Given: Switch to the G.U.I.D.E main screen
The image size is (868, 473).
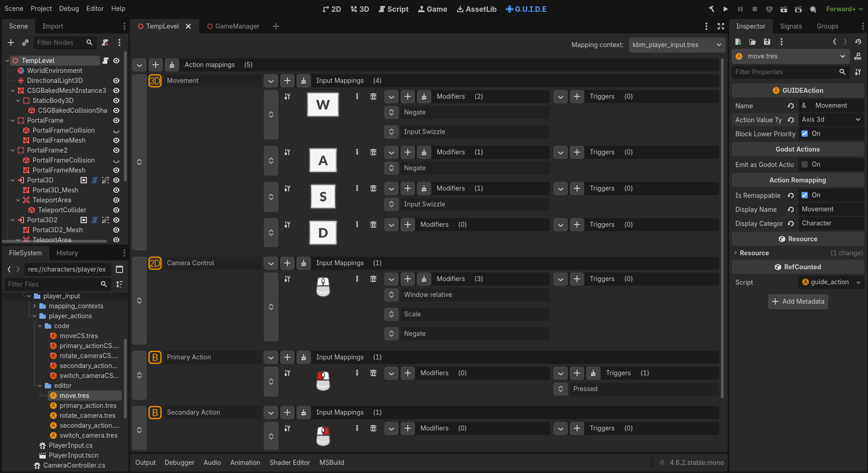Looking at the screenshot, I should [x=526, y=9].
